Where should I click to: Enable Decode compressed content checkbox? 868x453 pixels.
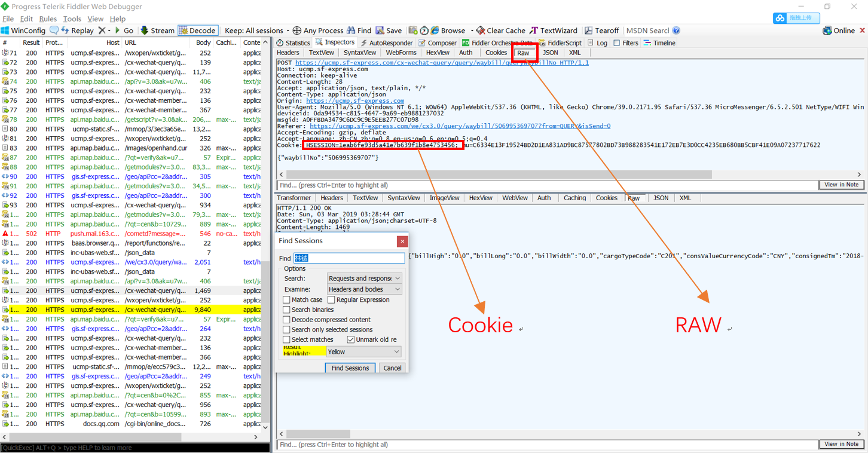(286, 320)
